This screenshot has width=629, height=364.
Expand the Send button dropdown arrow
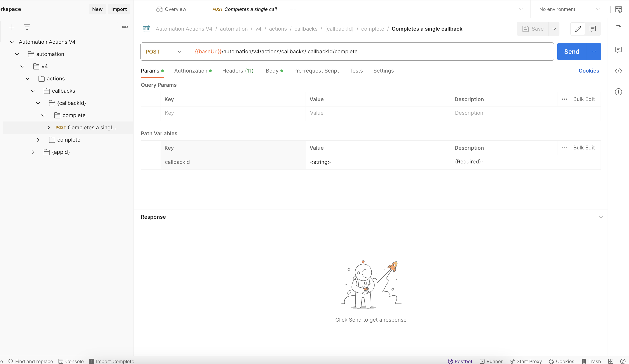[594, 52]
